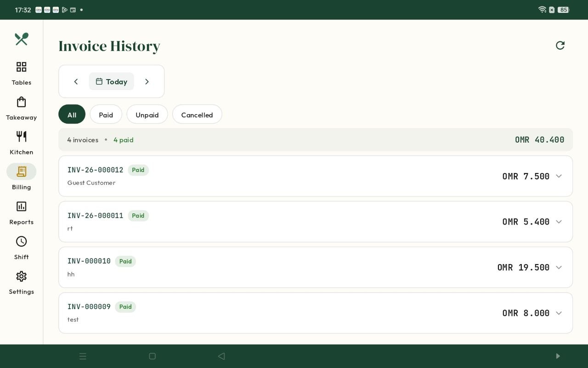The height and width of the screenshot is (368, 588).
Task: Refresh the invoice history list
Action: (x=560, y=46)
